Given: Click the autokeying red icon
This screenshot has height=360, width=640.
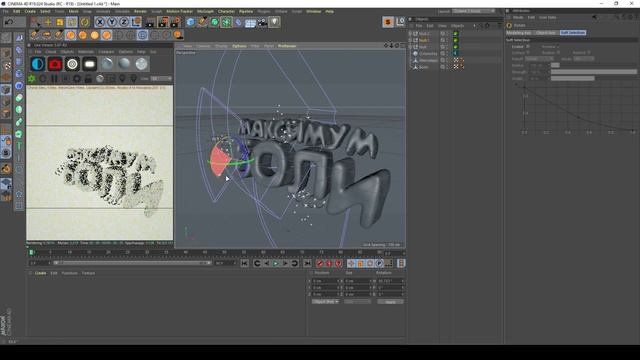Looking at the screenshot, I should 329,264.
